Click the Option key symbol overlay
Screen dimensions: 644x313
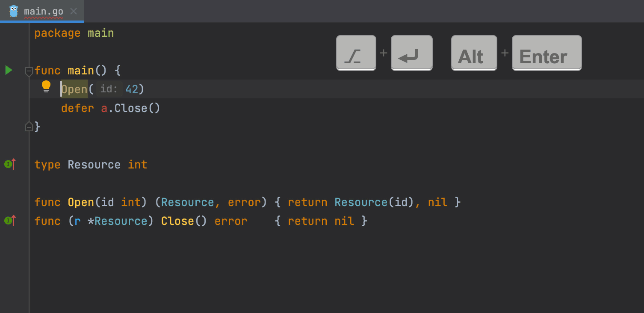point(356,53)
